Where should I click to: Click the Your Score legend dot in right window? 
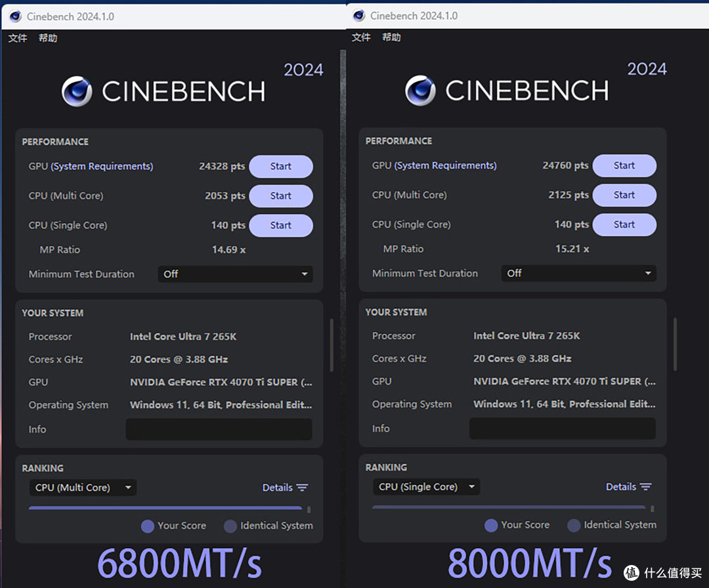(x=491, y=525)
